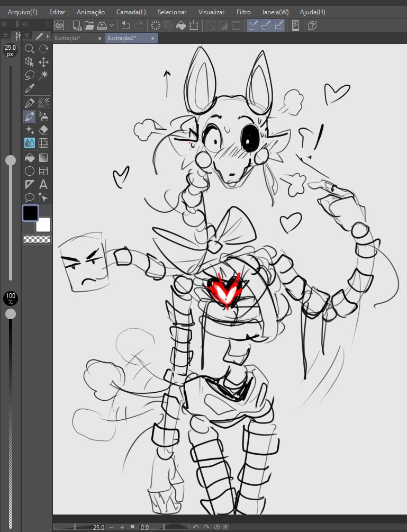Select the Figure circle tool
This screenshot has height=532, width=407.
click(x=30, y=171)
